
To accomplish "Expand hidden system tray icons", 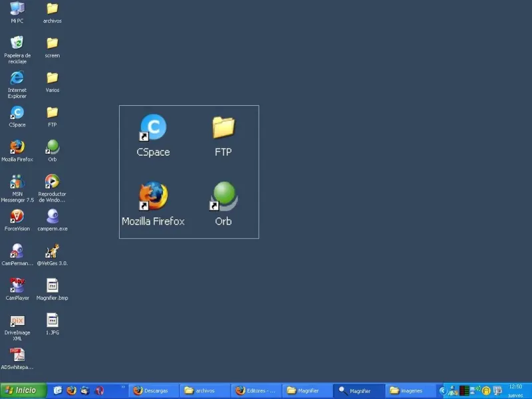I will [x=442, y=391].
